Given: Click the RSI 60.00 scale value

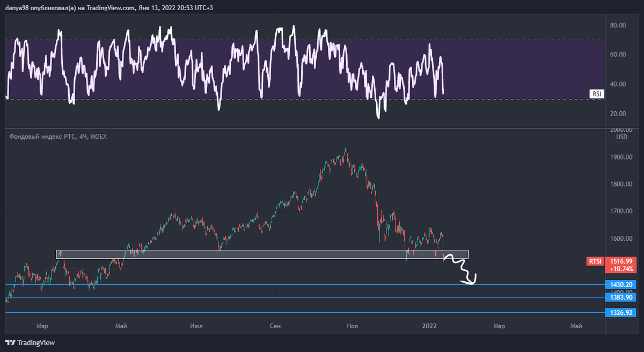Looking at the screenshot, I should (618, 55).
